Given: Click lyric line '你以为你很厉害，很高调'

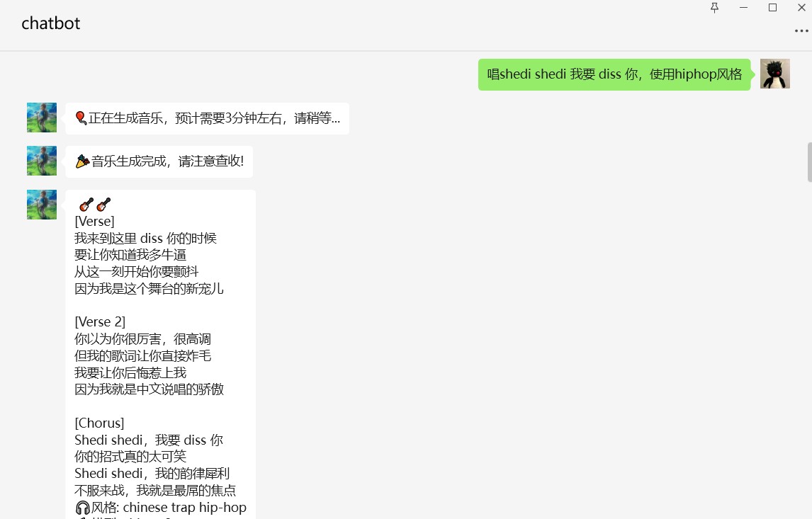Looking at the screenshot, I should pos(143,339).
